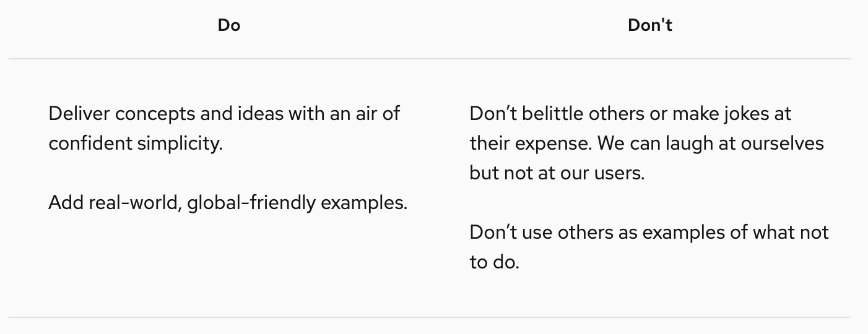Click the "Do" column header
Screen dimensions: 868x334
tap(229, 25)
